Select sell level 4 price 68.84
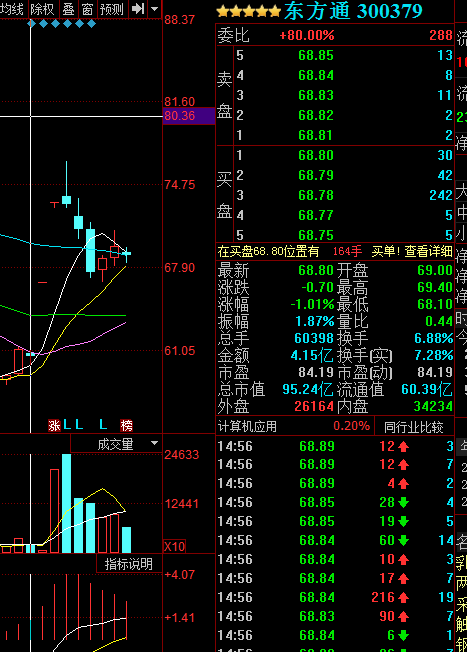This screenshot has height=652, width=467. click(316, 75)
